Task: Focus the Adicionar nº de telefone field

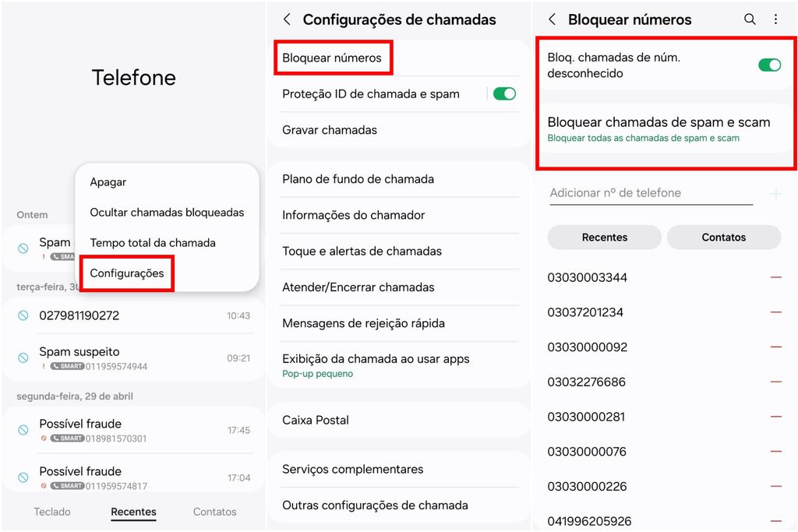Action: pyautogui.click(x=651, y=193)
